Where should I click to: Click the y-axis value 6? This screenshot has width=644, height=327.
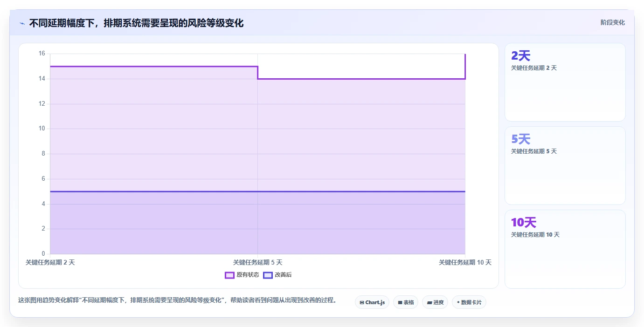pyautogui.click(x=43, y=179)
